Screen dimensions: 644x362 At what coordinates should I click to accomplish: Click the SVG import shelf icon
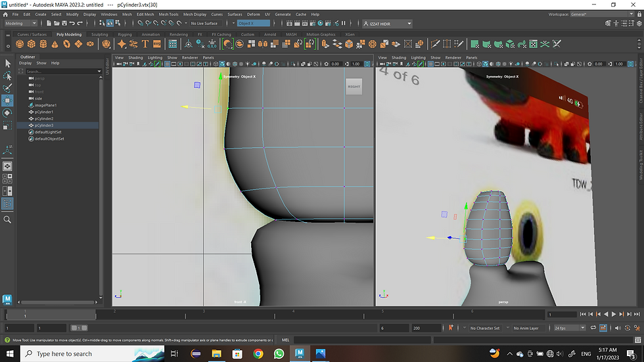tap(157, 44)
